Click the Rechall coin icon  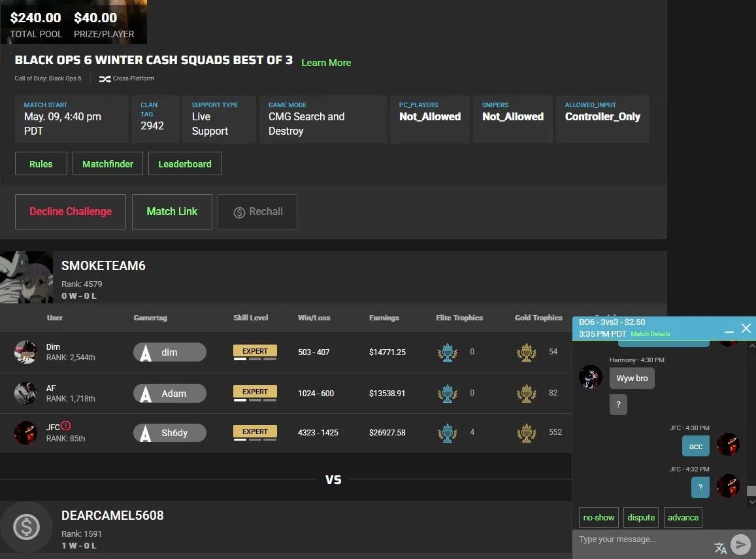(239, 212)
